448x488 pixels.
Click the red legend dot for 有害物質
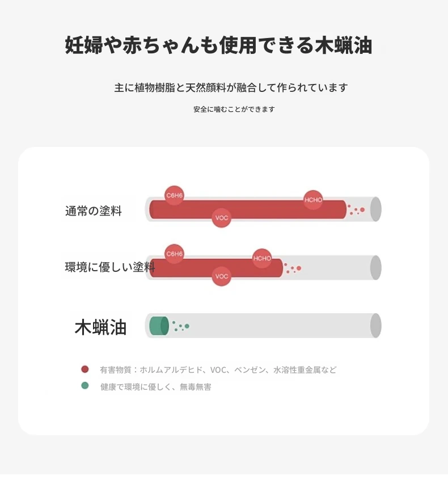point(85,369)
